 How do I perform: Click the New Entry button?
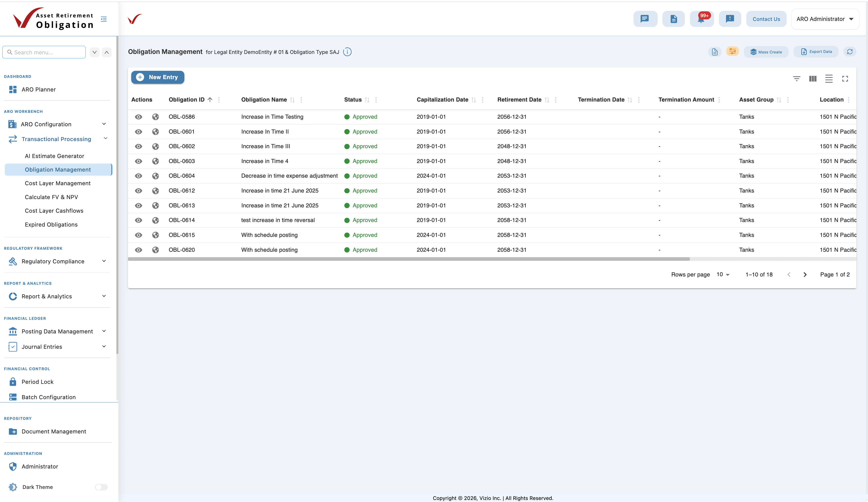pos(157,77)
